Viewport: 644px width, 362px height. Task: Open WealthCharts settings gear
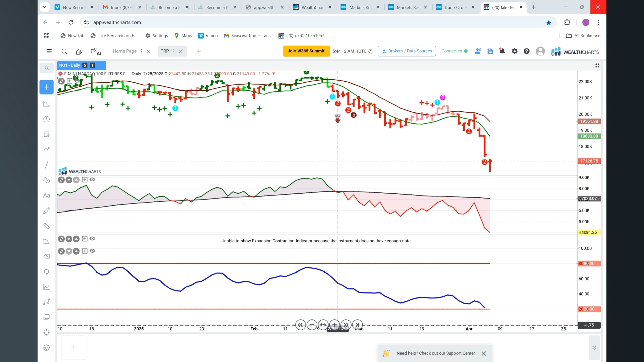tap(514, 51)
